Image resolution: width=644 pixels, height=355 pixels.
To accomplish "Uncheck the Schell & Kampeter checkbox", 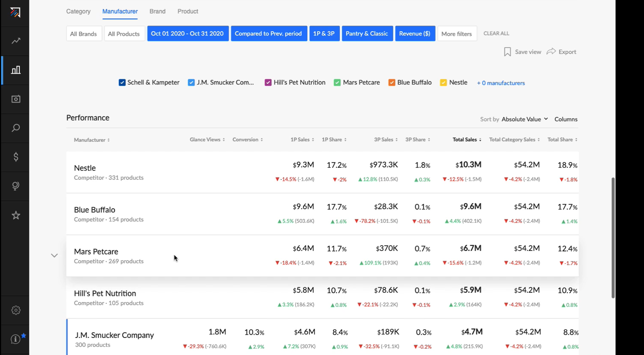I will coord(122,82).
